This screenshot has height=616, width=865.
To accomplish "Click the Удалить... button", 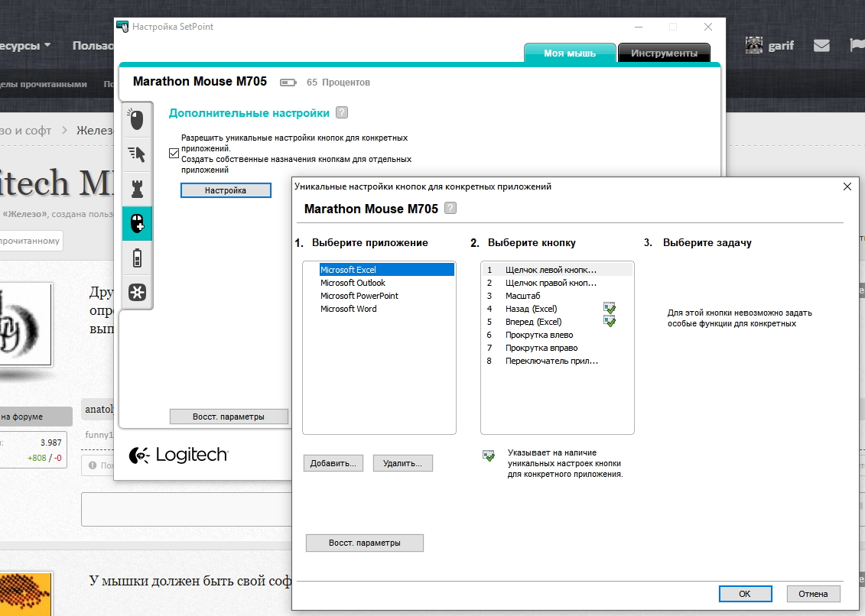I will (x=403, y=463).
